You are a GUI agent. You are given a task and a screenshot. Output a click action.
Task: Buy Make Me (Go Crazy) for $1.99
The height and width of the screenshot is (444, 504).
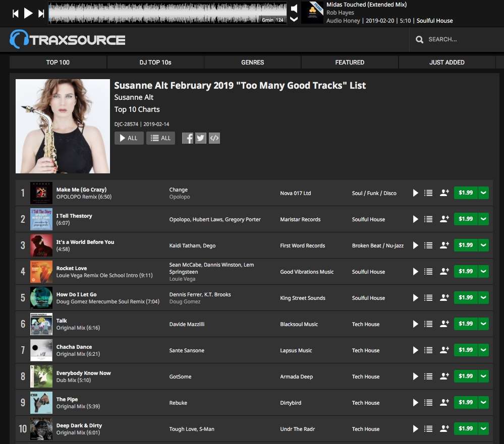[x=466, y=193]
